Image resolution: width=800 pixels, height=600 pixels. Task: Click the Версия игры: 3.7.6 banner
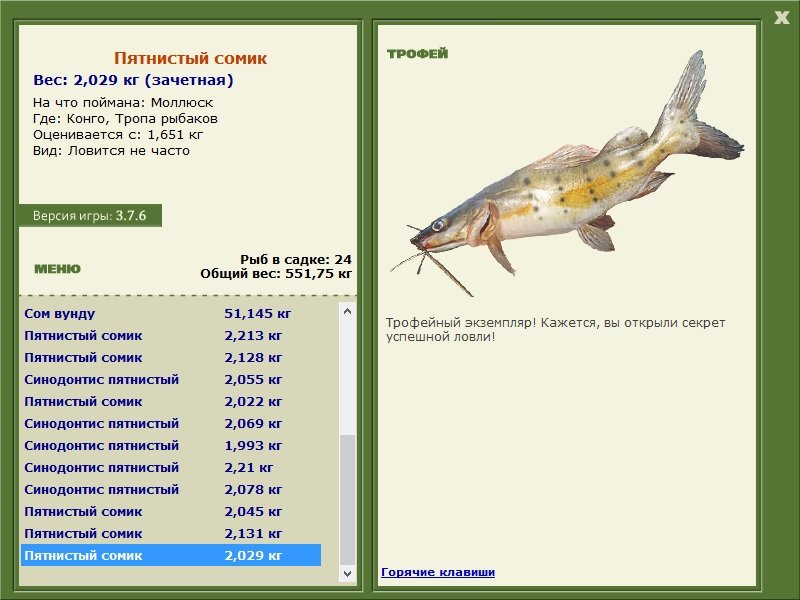click(x=90, y=215)
